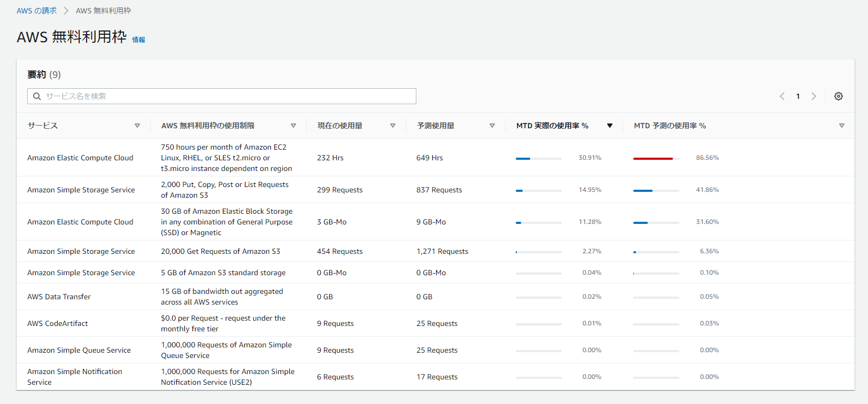The image size is (868, 404).
Task: Select page number 1
Action: click(798, 96)
